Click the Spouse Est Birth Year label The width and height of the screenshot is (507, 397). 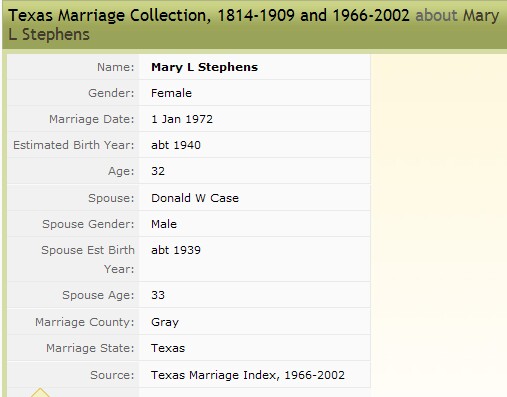click(88, 259)
